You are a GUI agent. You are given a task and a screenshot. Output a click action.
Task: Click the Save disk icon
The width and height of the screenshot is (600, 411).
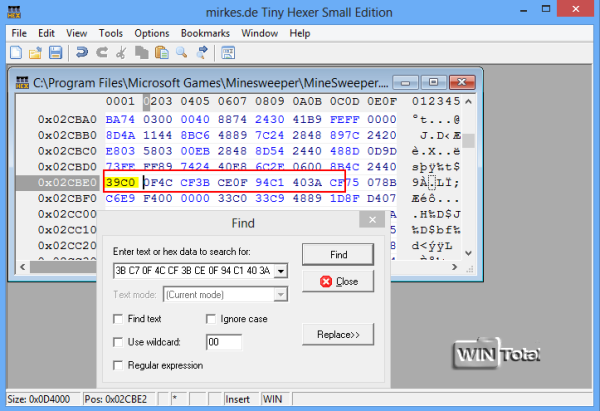[55, 52]
